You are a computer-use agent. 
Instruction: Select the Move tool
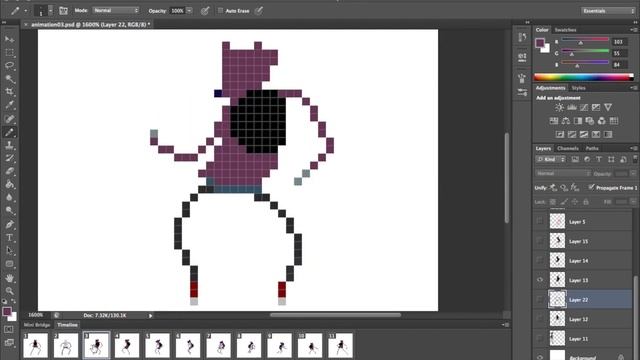coord(9,39)
